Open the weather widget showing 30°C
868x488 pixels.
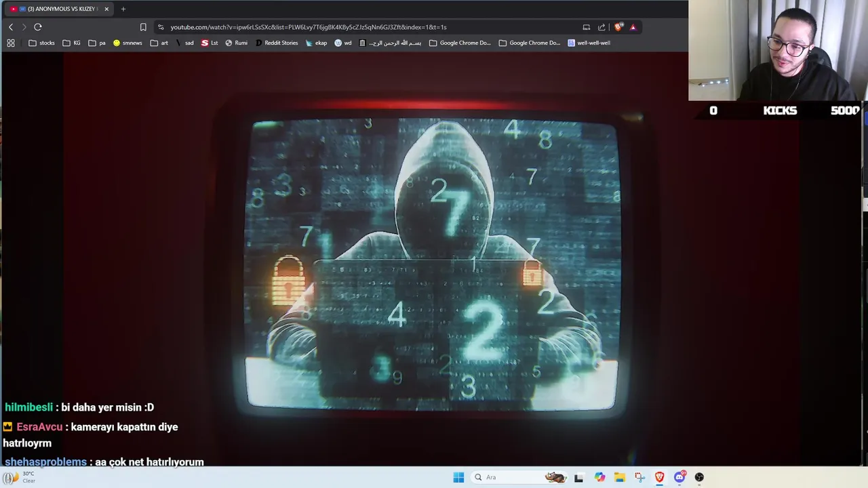[x=20, y=477]
